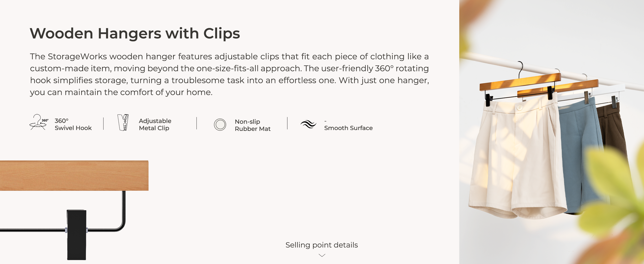Select the "360° Swivel Hook" feature label
The image size is (644, 264).
coord(73,124)
